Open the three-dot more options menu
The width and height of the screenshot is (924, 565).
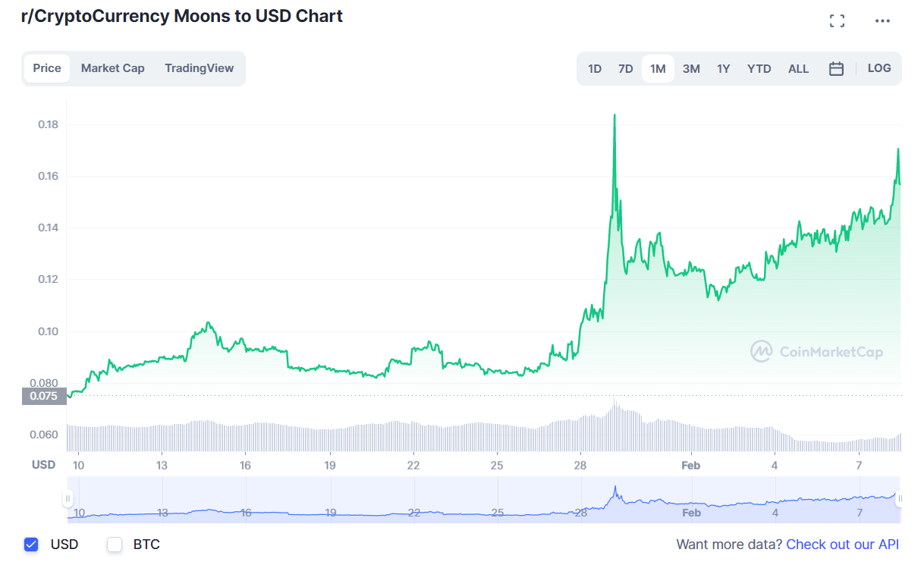pyautogui.click(x=882, y=20)
